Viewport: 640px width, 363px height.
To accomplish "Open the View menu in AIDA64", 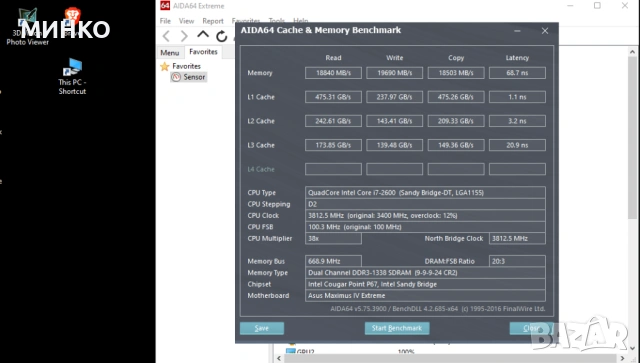I will (186, 21).
